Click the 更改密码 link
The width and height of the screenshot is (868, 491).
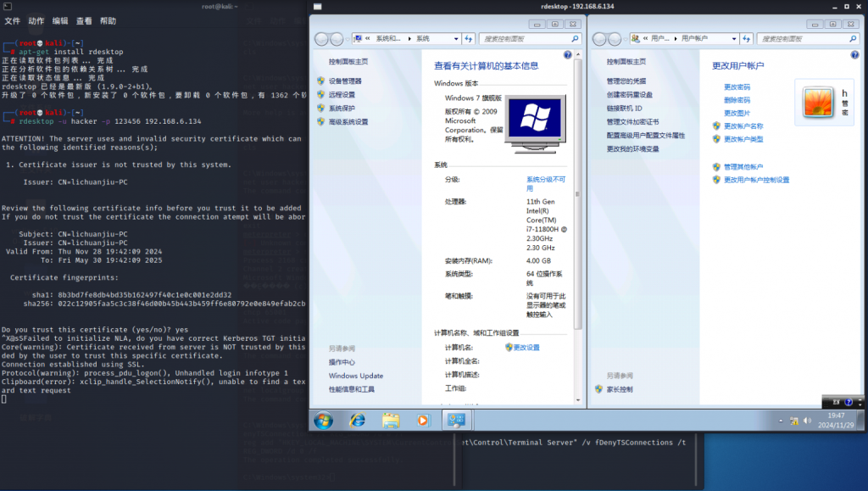737,86
